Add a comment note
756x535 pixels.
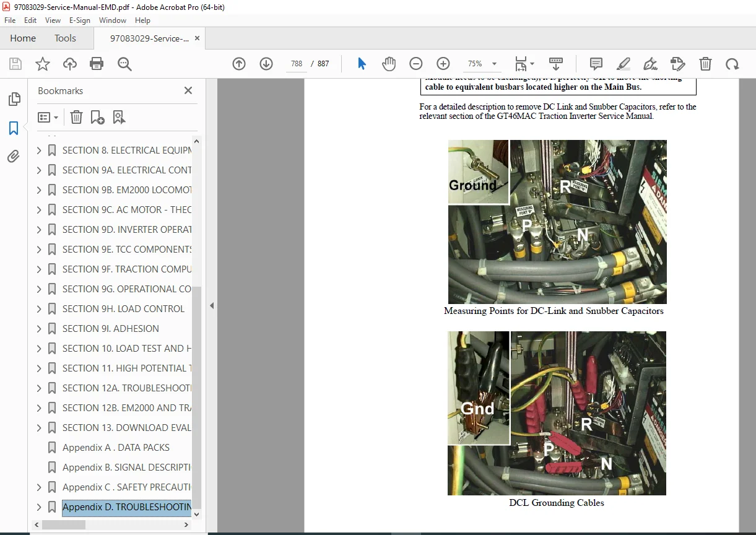point(596,64)
